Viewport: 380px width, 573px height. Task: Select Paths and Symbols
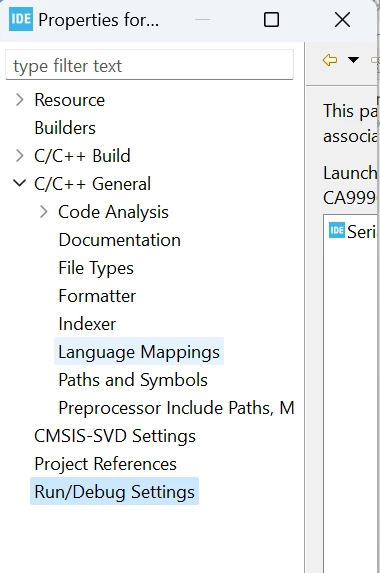pyautogui.click(x=133, y=380)
